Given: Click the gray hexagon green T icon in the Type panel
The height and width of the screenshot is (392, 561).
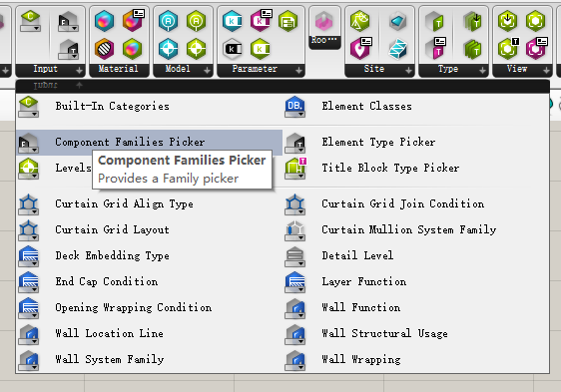Looking at the screenshot, I should 434,21.
